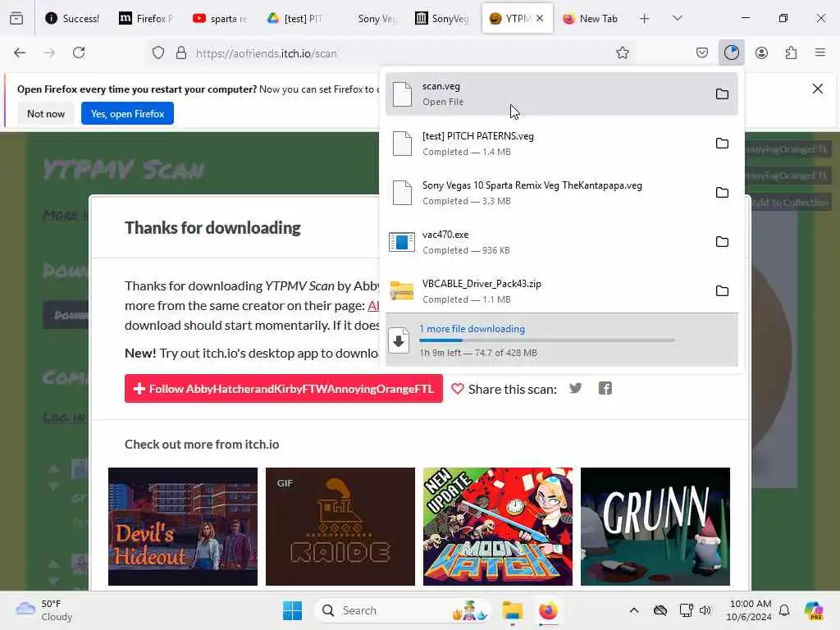Open weather widget showing 50°F Cloudy

[44, 610]
